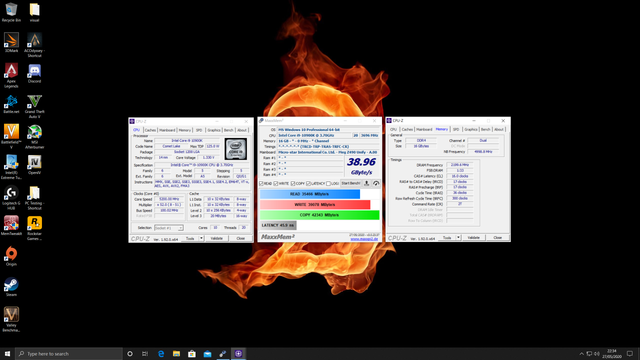Open Task View on taskbar
Image resolution: width=640 pixels, height=360 pixels.
coord(145,353)
